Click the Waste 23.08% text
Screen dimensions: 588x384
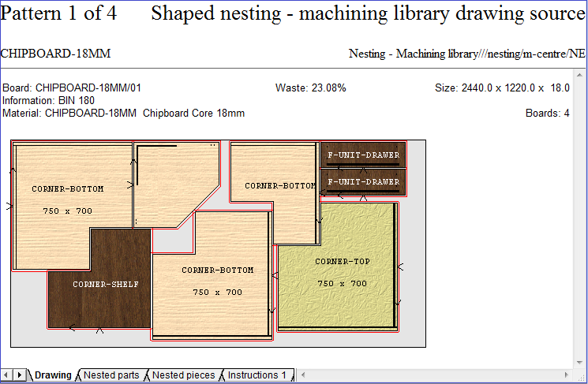pyautogui.click(x=311, y=88)
